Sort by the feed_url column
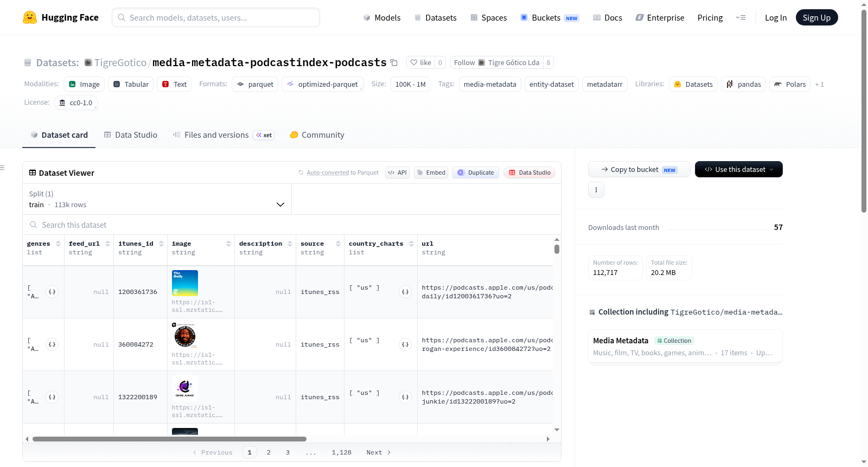This screenshot has width=868, height=467. [107, 244]
